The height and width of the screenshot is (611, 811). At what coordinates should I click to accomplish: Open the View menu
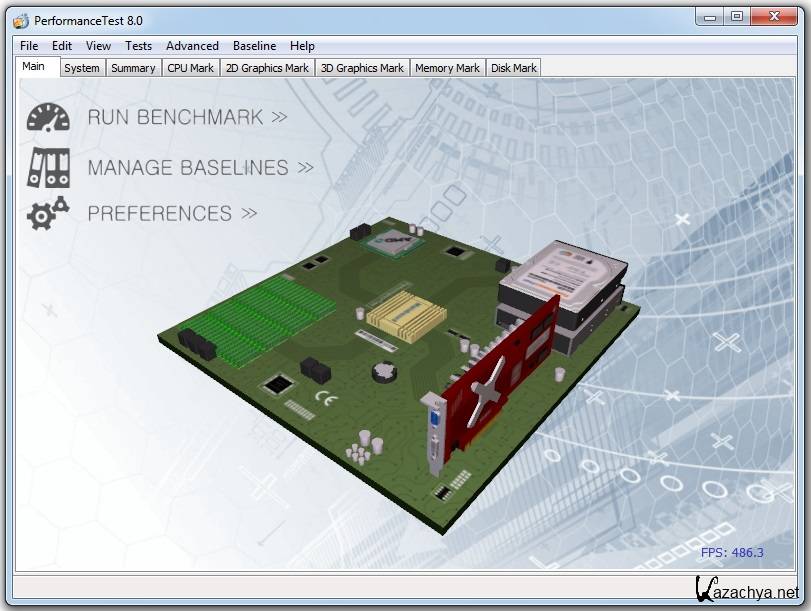pos(98,45)
